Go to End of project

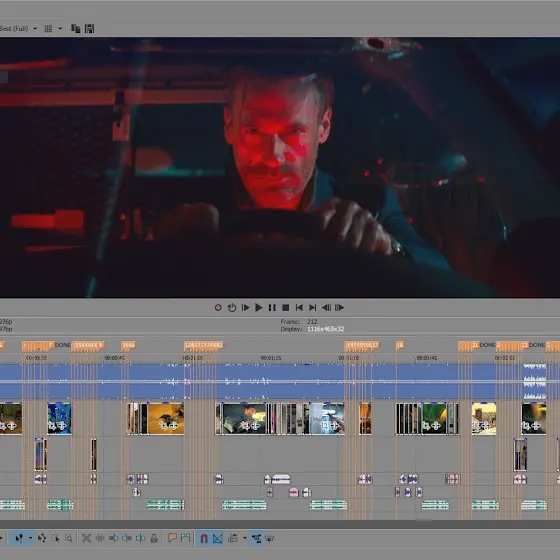click(x=312, y=308)
